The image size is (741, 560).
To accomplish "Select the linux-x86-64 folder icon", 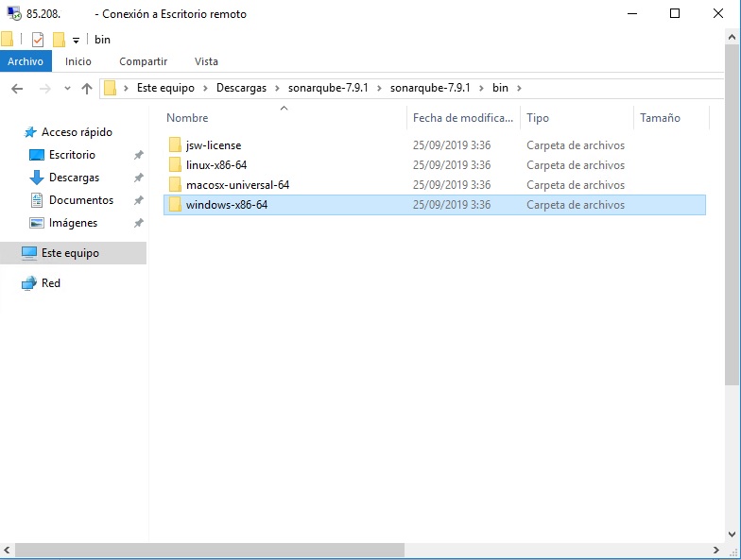I will click(x=175, y=164).
